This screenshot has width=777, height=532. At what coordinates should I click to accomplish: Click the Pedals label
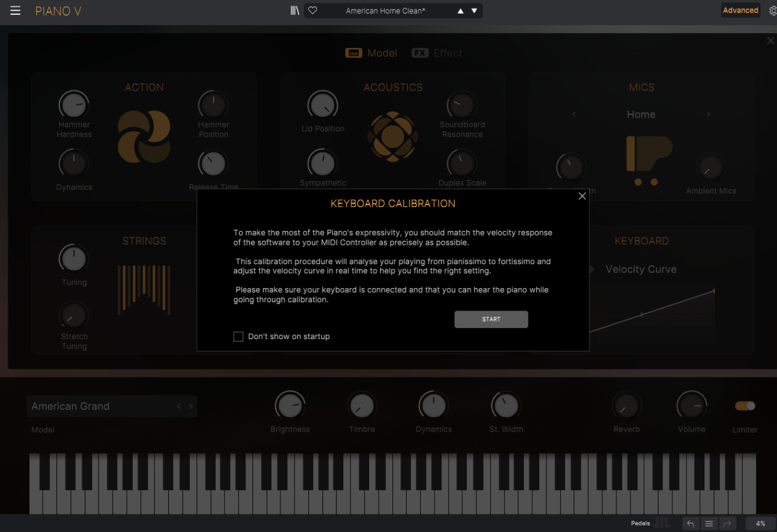click(640, 524)
